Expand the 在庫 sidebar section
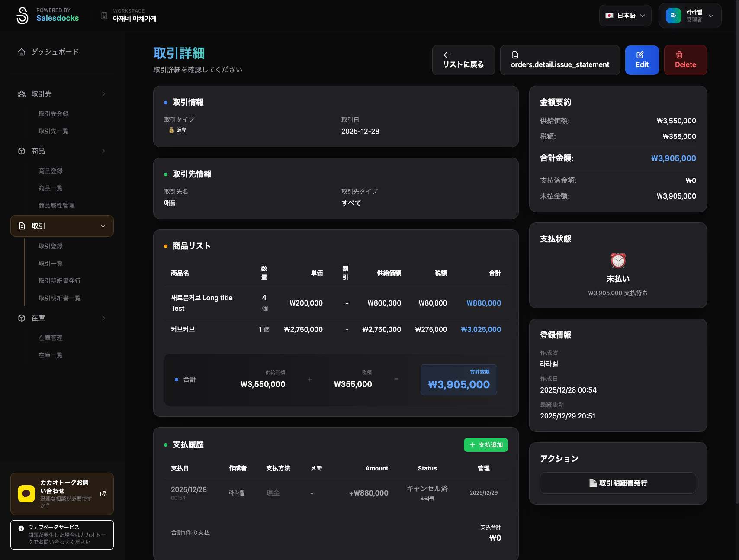 [62, 318]
